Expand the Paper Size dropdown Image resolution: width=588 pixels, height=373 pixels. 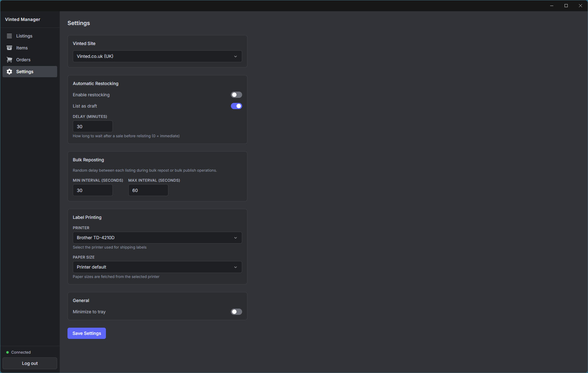157,267
